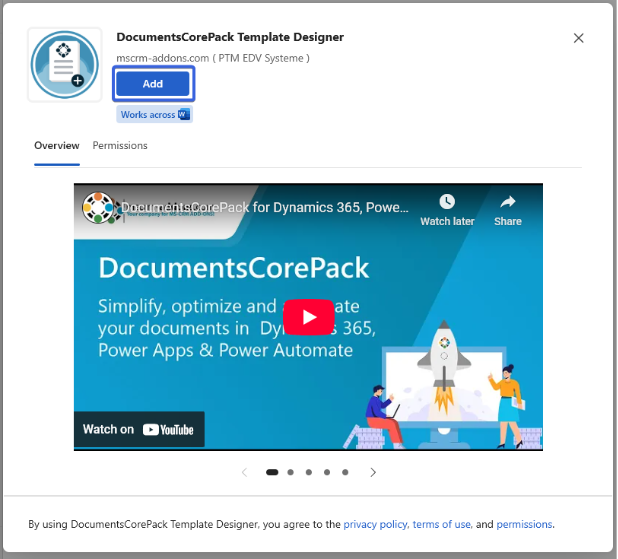Click the Add button
The width and height of the screenshot is (618, 559).
153,84
